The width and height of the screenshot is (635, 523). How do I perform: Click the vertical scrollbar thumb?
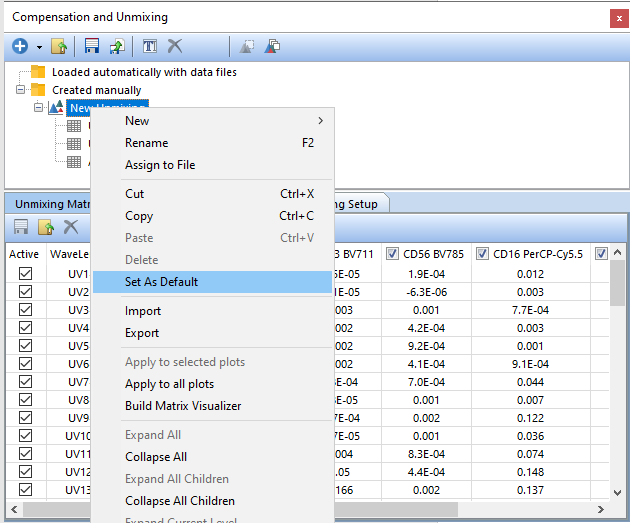click(617, 283)
